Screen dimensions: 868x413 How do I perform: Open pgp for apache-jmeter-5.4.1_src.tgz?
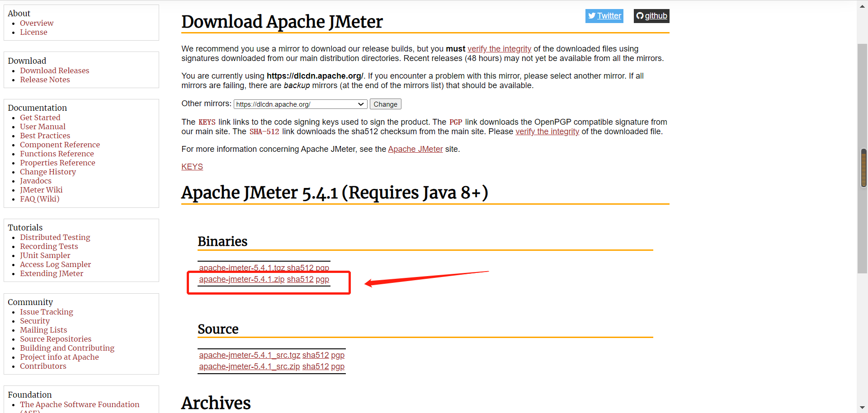click(x=338, y=355)
